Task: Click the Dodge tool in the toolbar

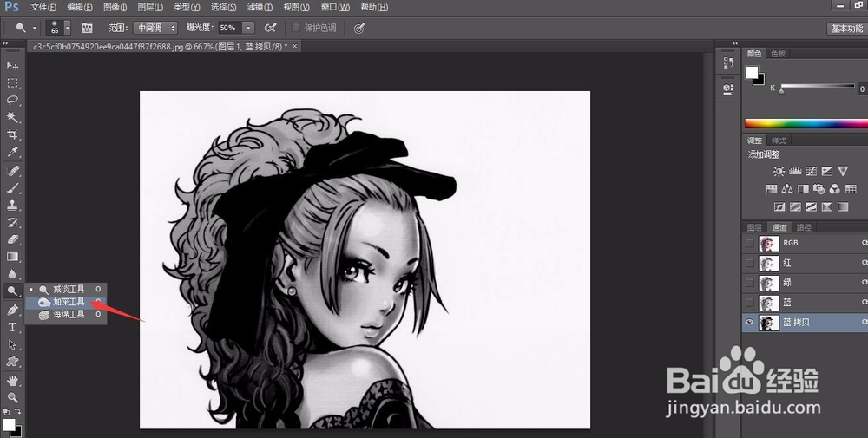Action: [12, 291]
